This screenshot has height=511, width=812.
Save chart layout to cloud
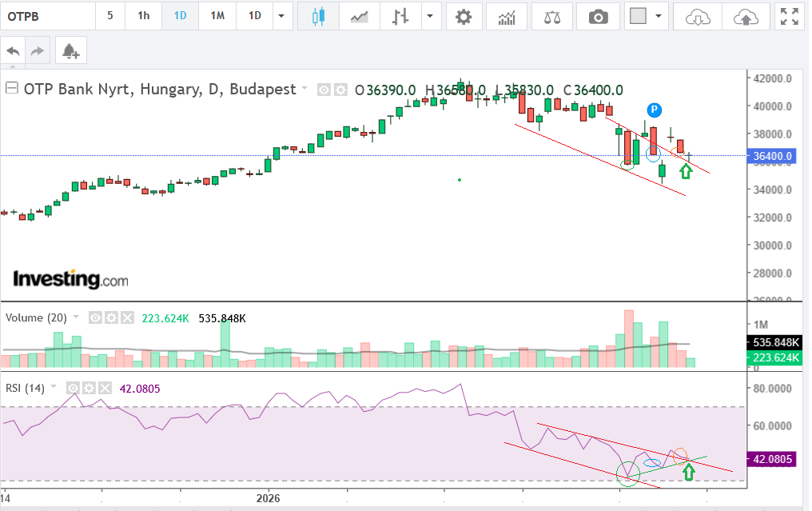[746, 16]
